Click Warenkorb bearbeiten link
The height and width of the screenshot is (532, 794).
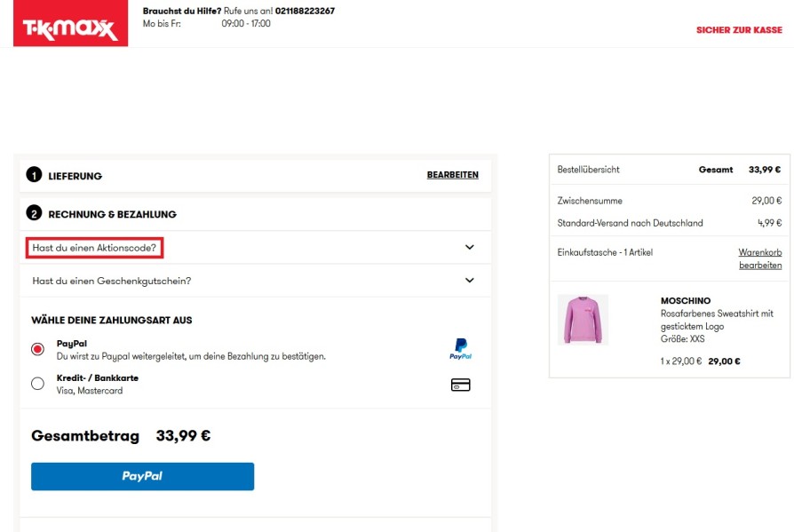coord(759,258)
